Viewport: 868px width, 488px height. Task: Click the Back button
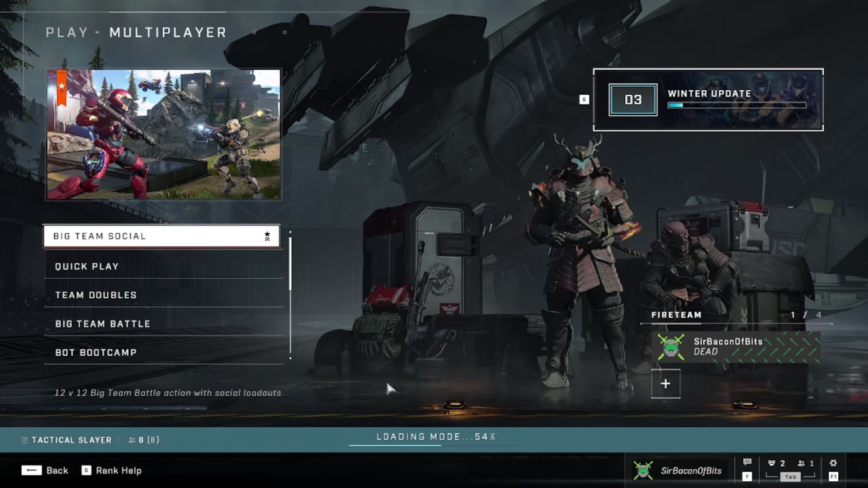point(45,470)
